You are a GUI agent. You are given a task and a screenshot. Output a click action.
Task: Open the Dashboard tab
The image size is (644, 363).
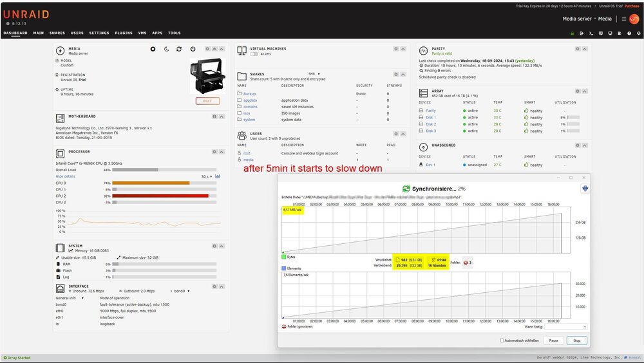[15, 33]
